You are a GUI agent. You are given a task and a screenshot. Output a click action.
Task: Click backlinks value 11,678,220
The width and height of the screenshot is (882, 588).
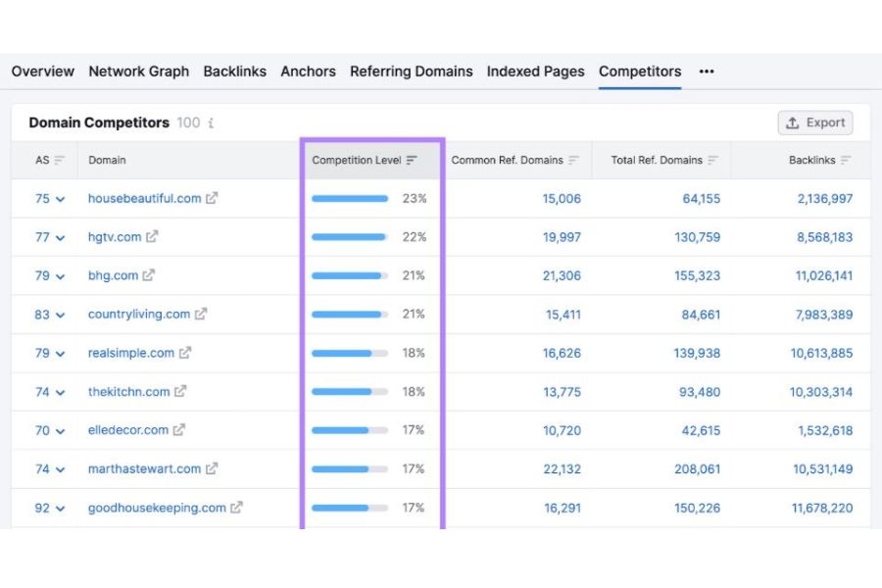click(822, 508)
